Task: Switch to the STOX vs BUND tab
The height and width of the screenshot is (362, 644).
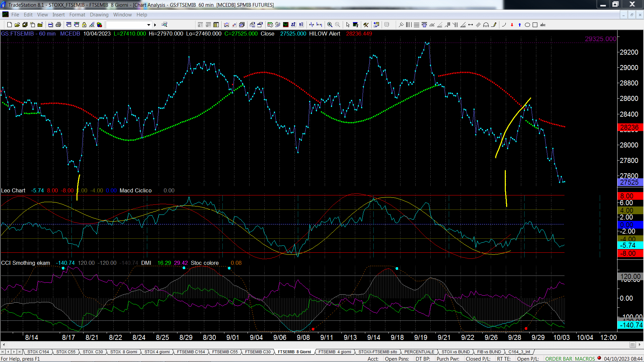Action: (x=455, y=352)
